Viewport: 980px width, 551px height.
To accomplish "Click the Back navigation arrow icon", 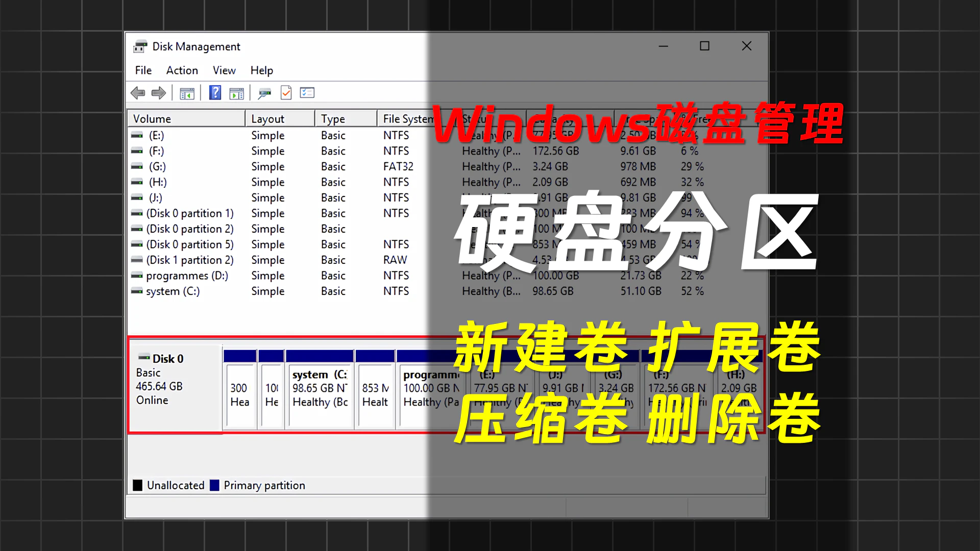I will tap(137, 92).
